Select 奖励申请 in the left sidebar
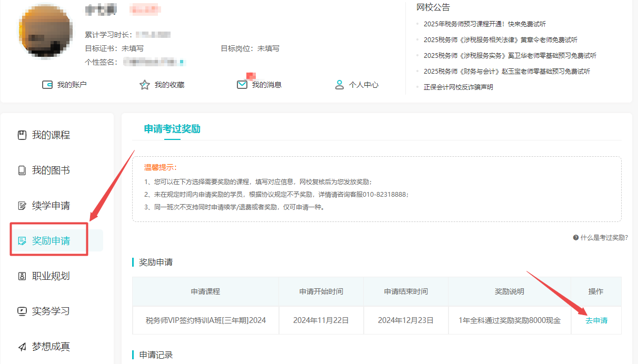The image size is (638, 364). [x=51, y=241]
